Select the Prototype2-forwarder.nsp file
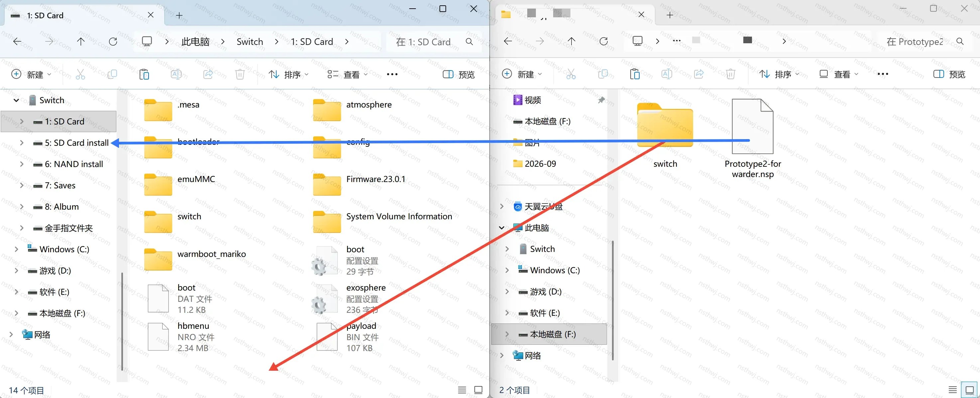Image resolution: width=980 pixels, height=398 pixels. pyautogui.click(x=753, y=139)
